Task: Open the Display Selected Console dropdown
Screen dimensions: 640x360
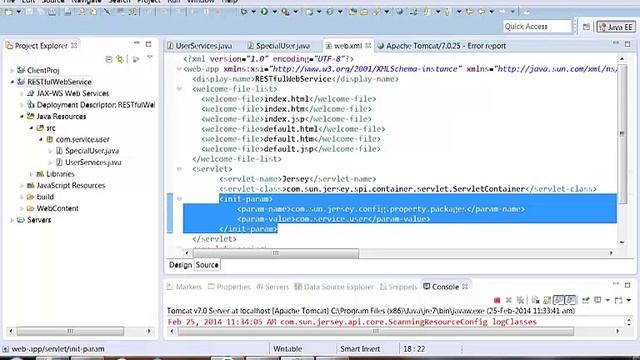Action: pyautogui.click(x=607, y=300)
